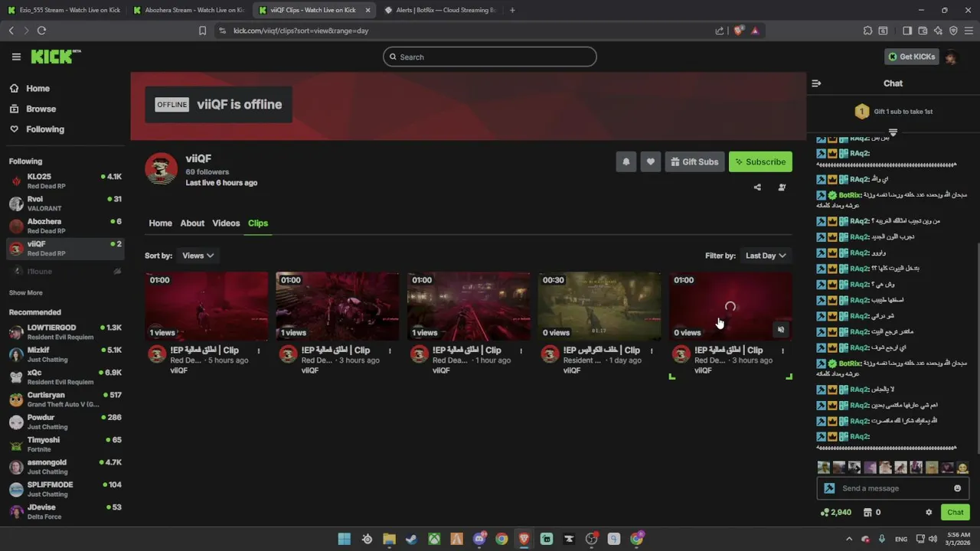980x551 pixels.
Task: Open File Explorer from the taskbar
Action: [x=389, y=539]
